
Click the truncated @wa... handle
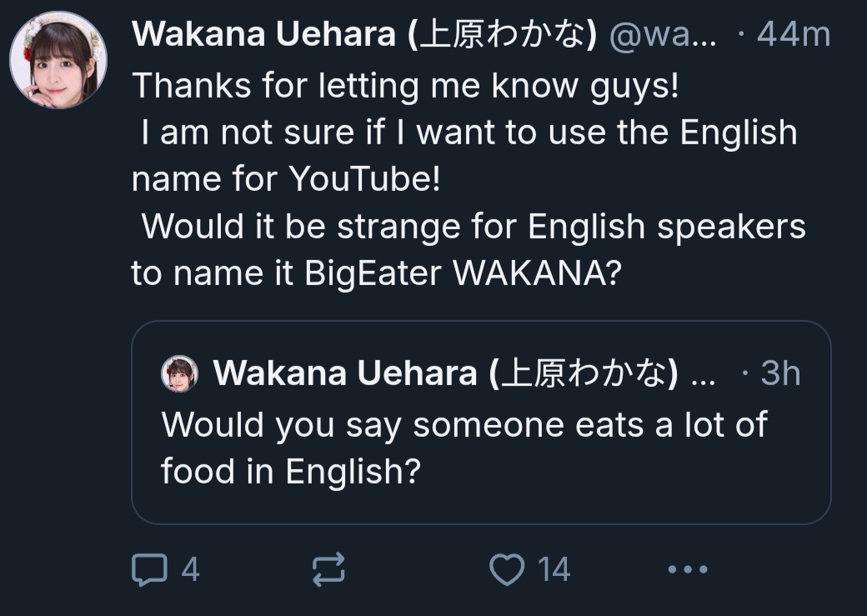pos(663,35)
